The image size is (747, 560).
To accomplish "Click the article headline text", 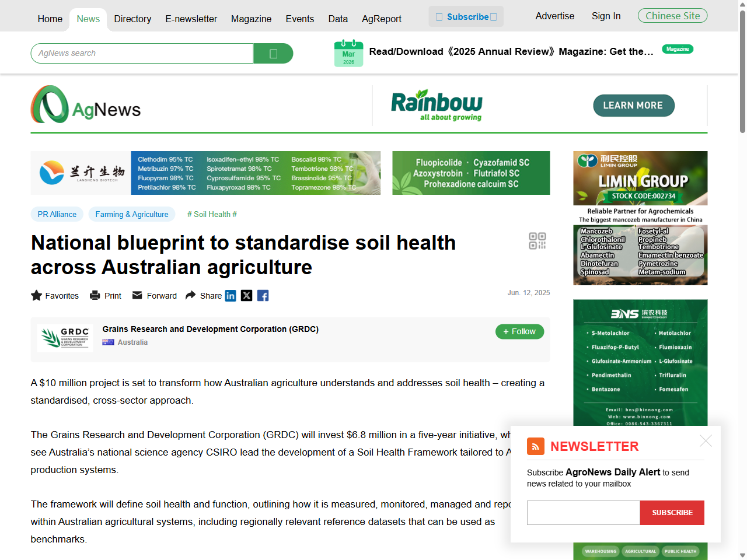I will click(x=243, y=255).
